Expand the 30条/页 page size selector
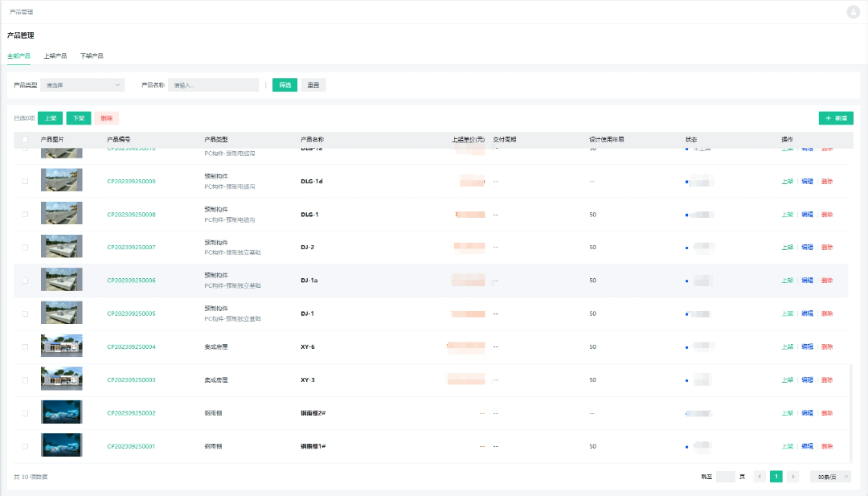 click(830, 477)
